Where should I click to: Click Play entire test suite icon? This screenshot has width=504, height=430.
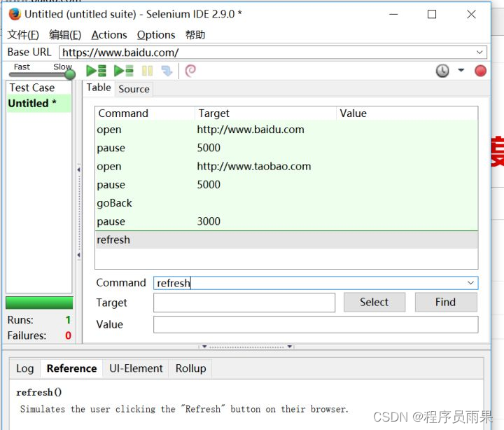(96, 71)
